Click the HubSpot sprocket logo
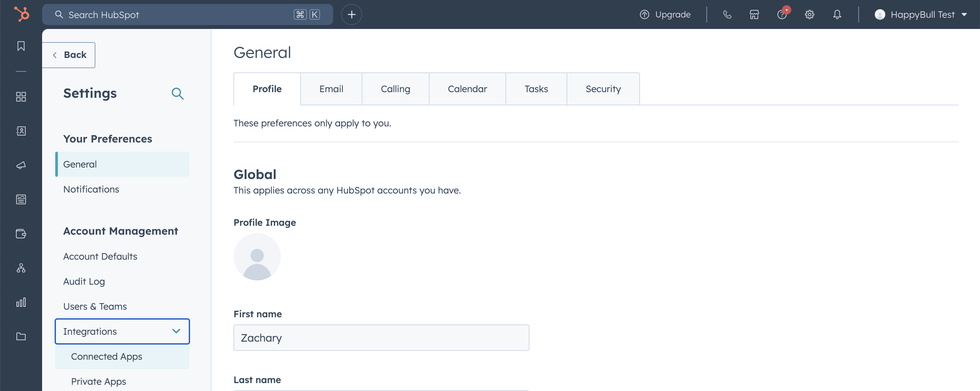The height and width of the screenshot is (391, 980). 21,14
